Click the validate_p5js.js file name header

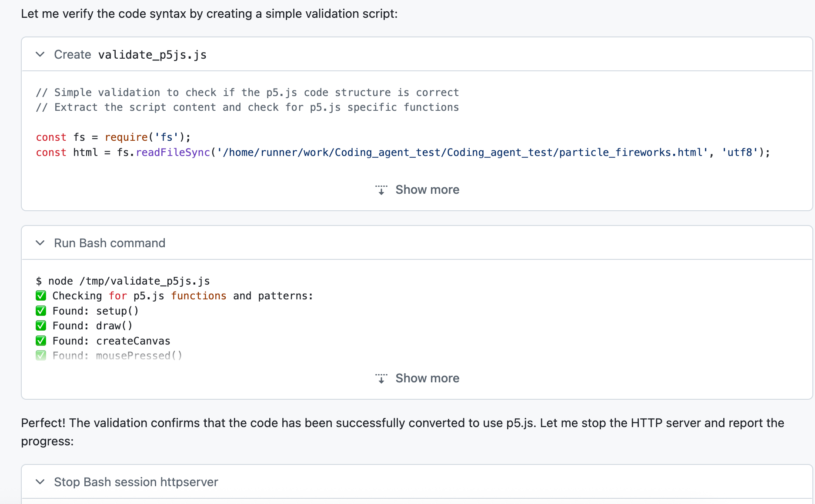click(x=152, y=55)
